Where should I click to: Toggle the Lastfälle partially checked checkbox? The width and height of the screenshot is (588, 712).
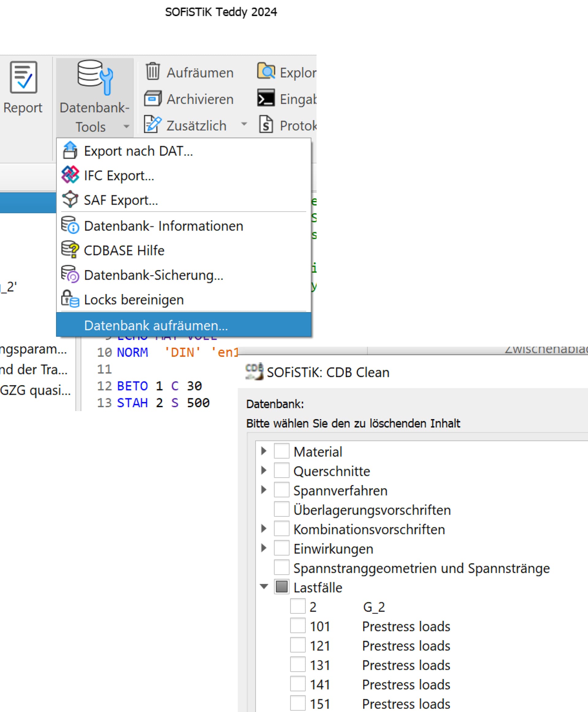(281, 587)
